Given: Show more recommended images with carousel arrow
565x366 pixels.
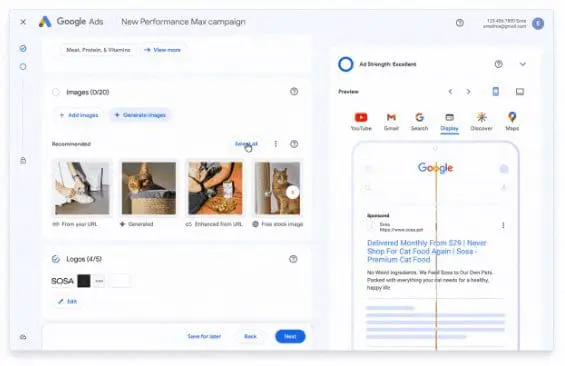Looking at the screenshot, I should (x=293, y=192).
